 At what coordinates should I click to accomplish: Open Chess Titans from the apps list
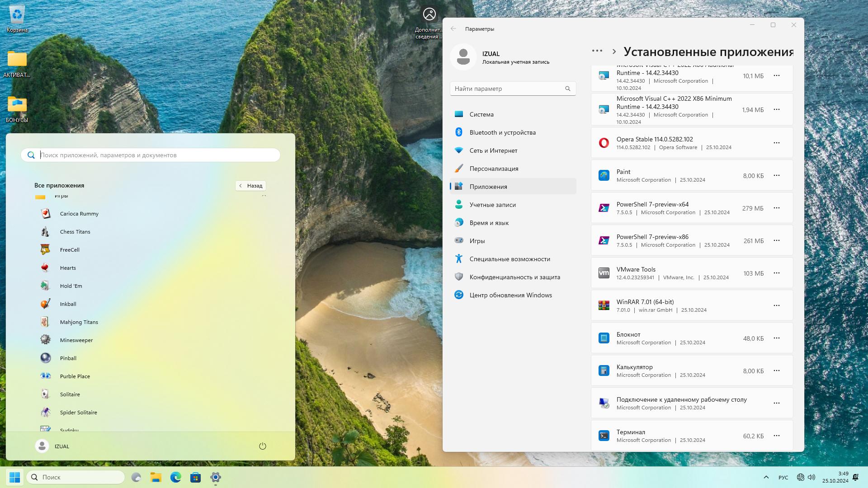(75, 232)
